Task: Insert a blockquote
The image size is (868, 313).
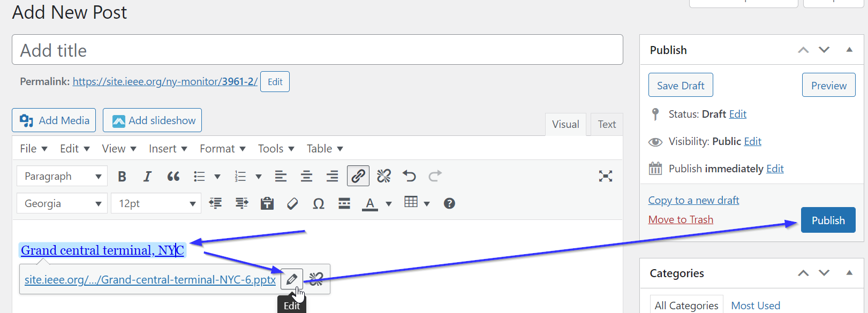Action: [x=173, y=176]
